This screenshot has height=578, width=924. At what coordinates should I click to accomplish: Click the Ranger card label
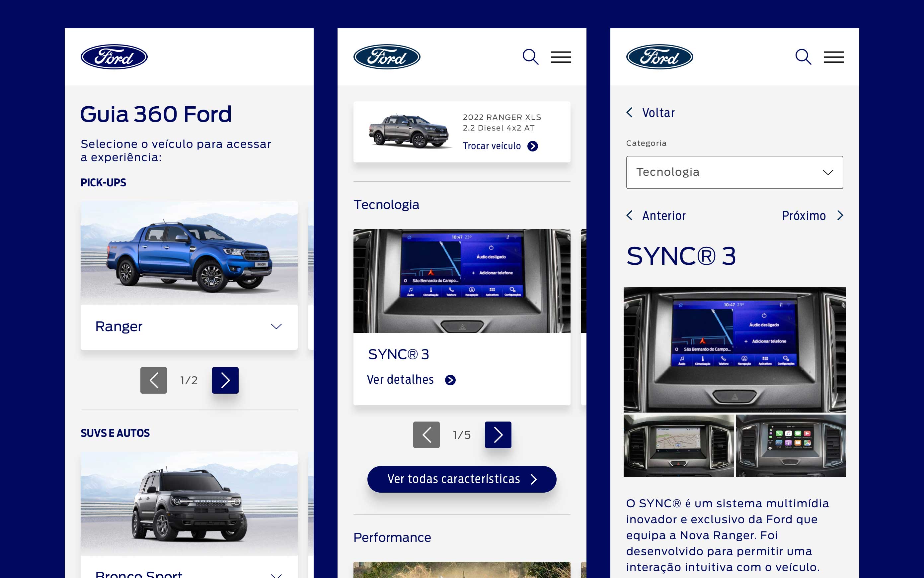119,327
